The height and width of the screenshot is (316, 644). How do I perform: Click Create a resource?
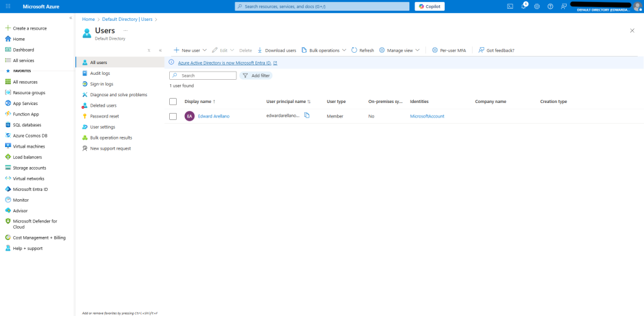25,28
